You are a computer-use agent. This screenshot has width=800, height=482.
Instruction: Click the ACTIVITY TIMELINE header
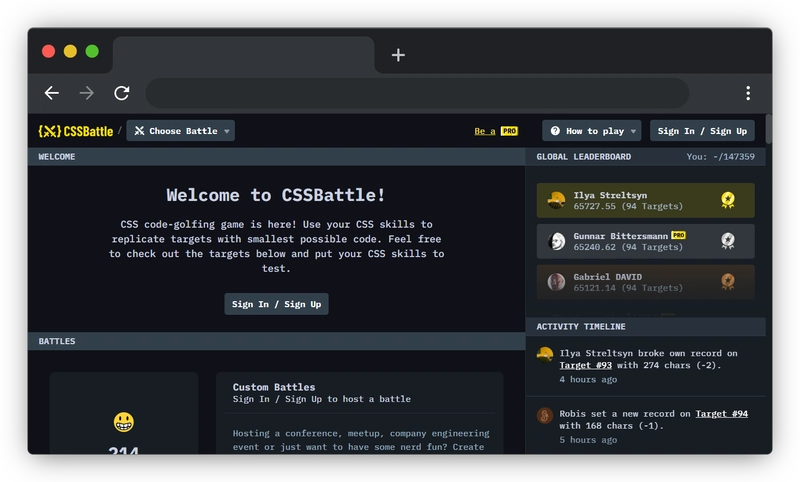click(x=581, y=326)
